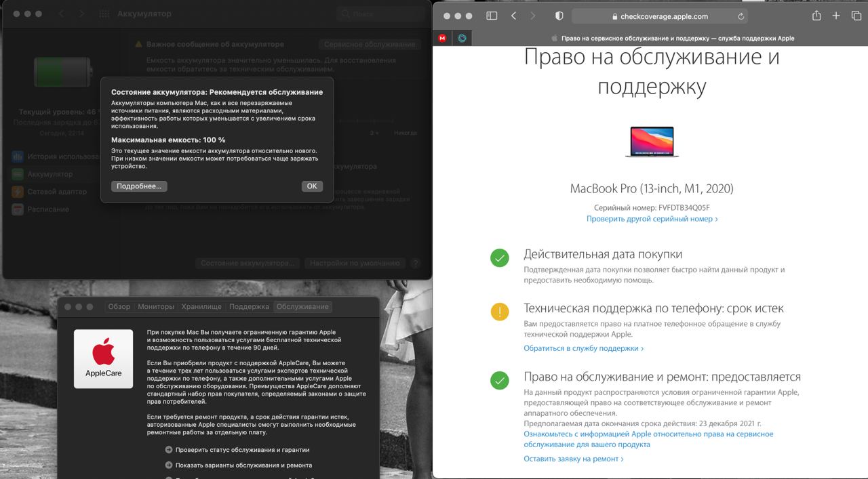Screen dimensions: 868x479
Task: Click 'Показать варианты обслуживания и ремонта'
Action: coord(243,465)
